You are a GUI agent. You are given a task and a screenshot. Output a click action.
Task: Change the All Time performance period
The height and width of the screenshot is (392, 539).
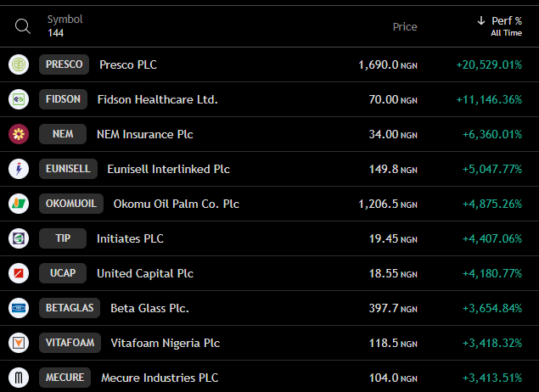(x=507, y=33)
